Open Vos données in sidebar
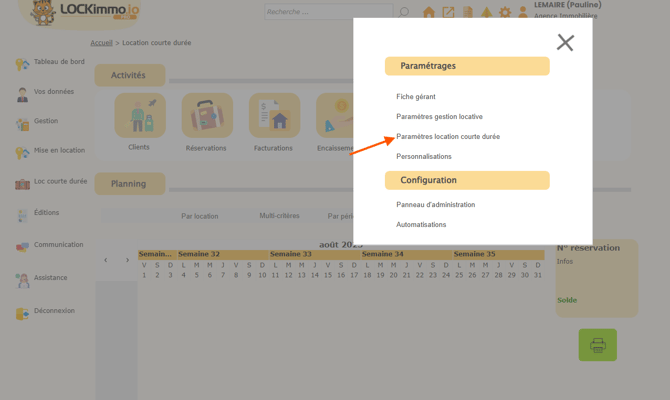Image resolution: width=670 pixels, height=400 pixels. (45, 93)
